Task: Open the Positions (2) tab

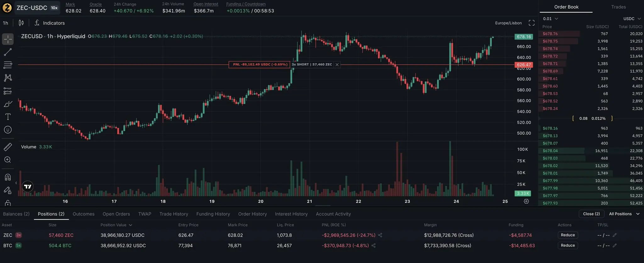Action: [51, 214]
